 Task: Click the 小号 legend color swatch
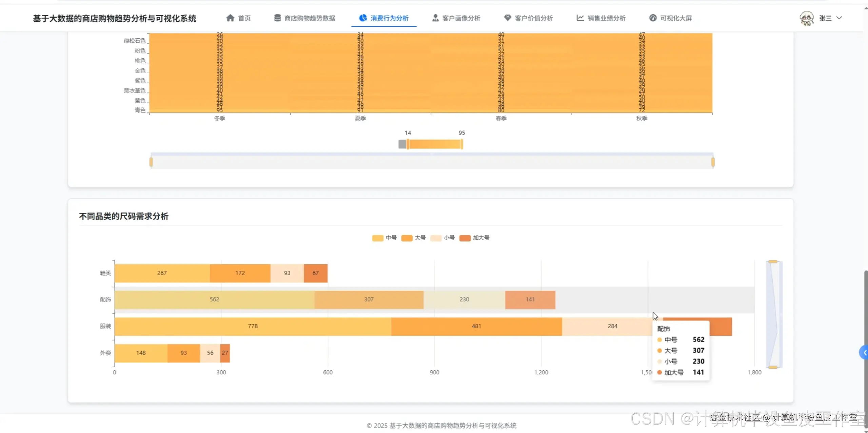[436, 238]
